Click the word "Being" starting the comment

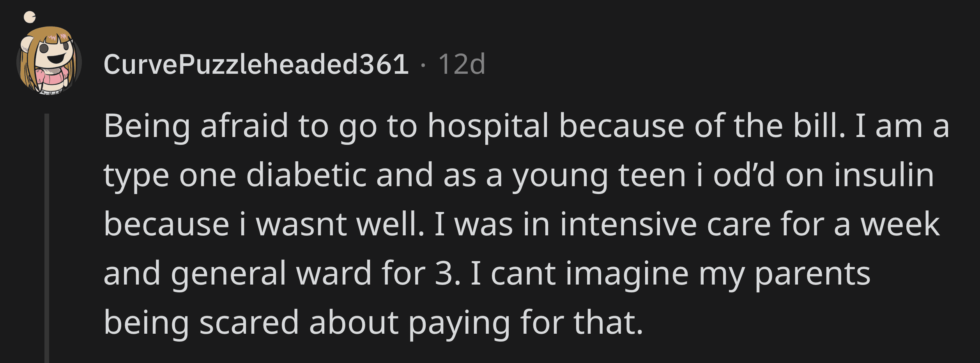[147, 126]
